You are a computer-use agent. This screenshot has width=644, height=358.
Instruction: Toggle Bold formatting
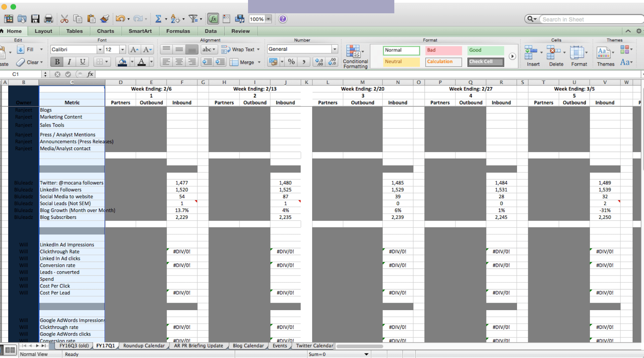57,62
